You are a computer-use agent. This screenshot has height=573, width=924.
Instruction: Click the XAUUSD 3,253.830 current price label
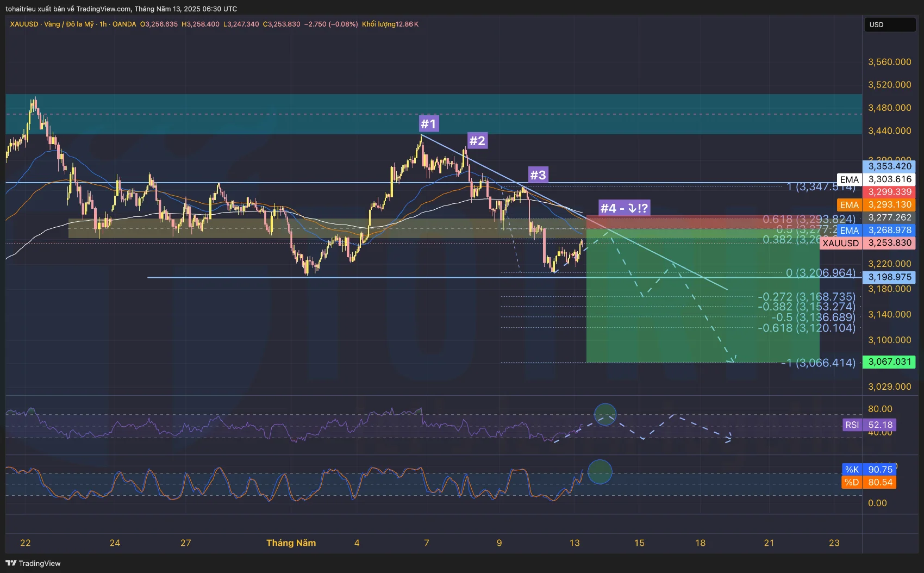(x=867, y=243)
